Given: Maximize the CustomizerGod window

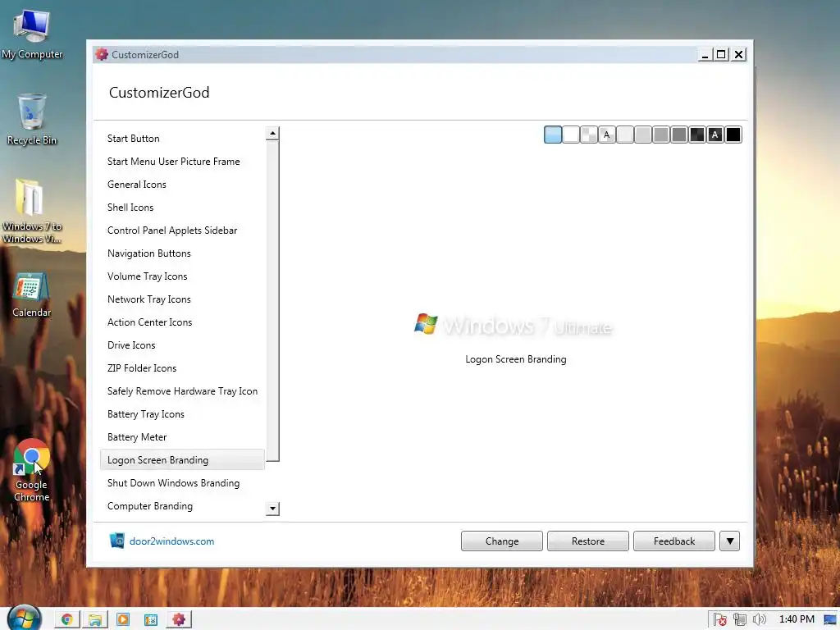Looking at the screenshot, I should pyautogui.click(x=721, y=54).
